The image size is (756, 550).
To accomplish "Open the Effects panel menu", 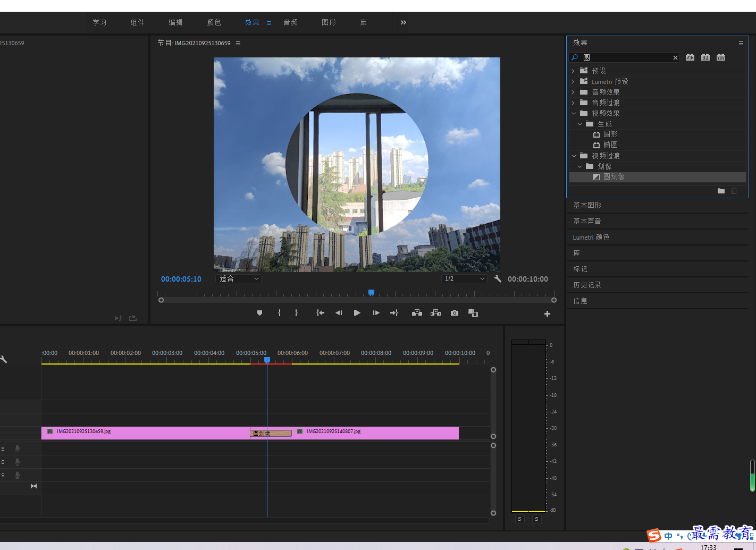I will point(741,43).
